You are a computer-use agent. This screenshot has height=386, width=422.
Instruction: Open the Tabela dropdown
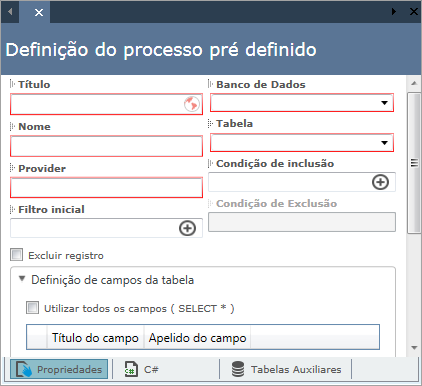[302, 143]
